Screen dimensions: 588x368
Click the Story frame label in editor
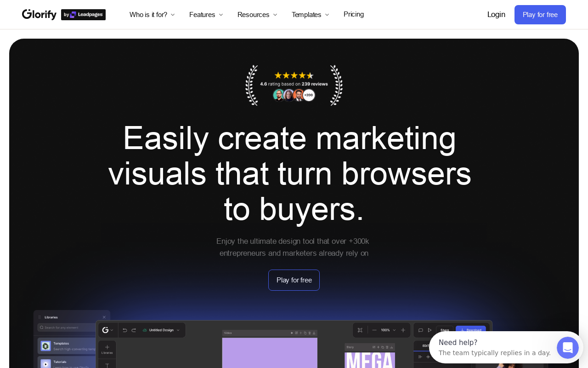pyautogui.click(x=350, y=347)
